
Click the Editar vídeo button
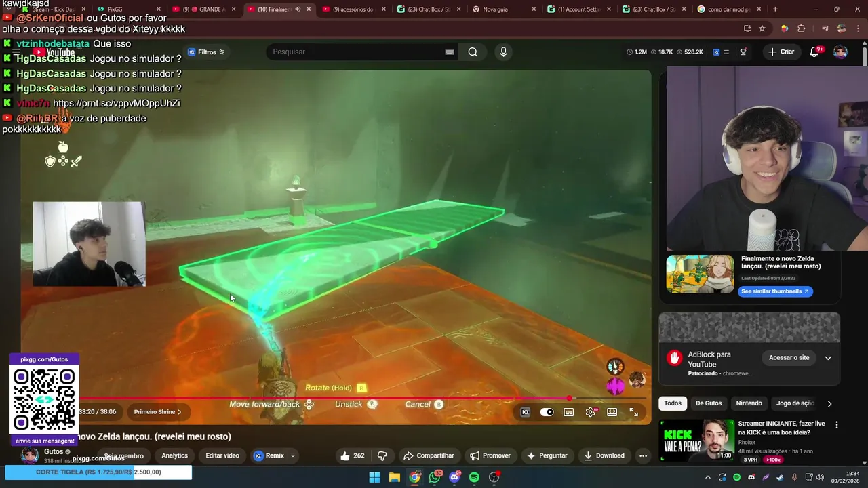[222, 455]
